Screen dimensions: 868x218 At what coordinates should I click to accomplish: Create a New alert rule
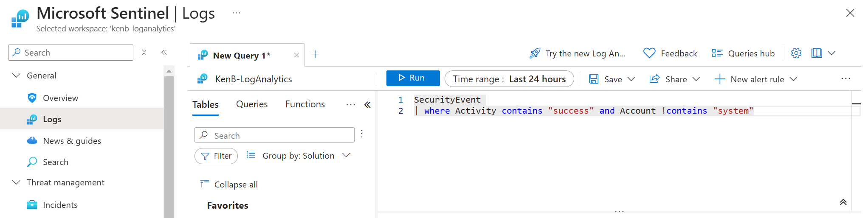tap(750, 79)
